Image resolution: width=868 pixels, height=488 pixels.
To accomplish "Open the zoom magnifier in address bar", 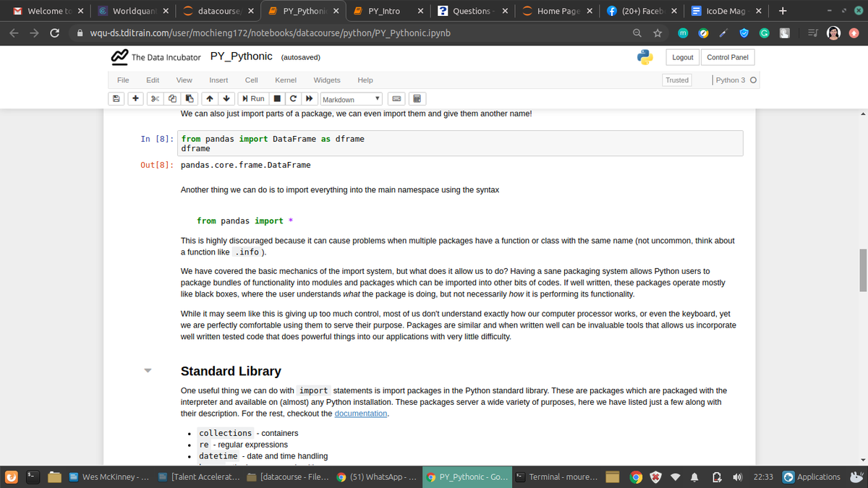I will [639, 33].
